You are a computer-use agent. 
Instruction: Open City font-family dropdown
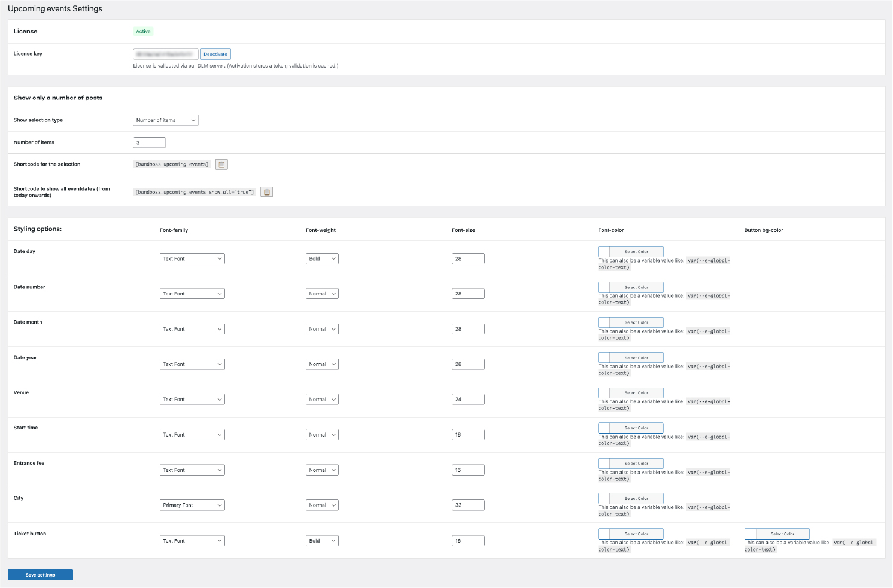pyautogui.click(x=192, y=505)
